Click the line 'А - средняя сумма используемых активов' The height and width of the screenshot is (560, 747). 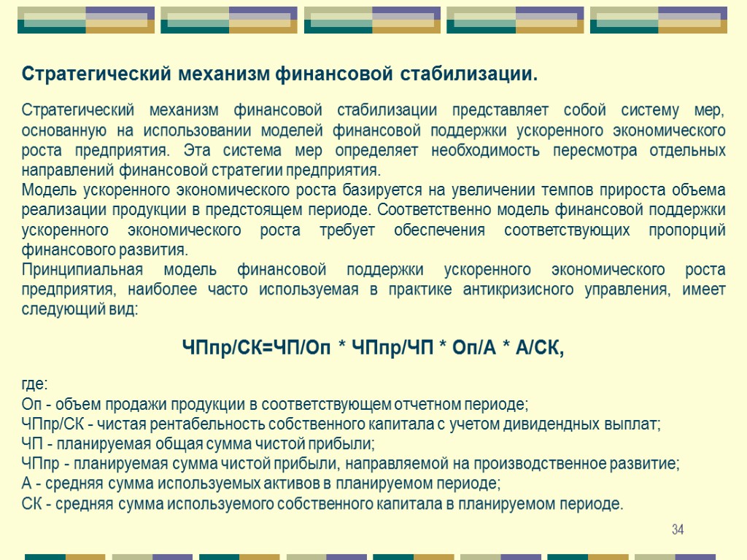pyautogui.click(x=261, y=483)
